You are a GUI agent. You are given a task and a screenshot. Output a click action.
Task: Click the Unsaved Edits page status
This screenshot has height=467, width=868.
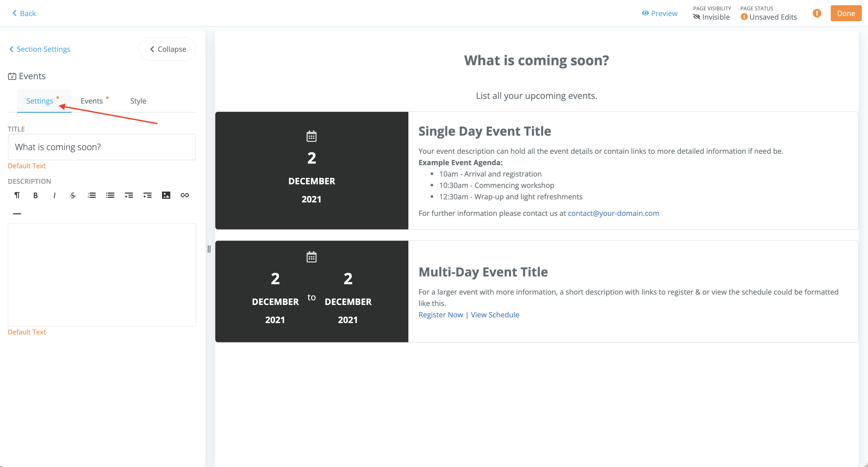point(769,17)
